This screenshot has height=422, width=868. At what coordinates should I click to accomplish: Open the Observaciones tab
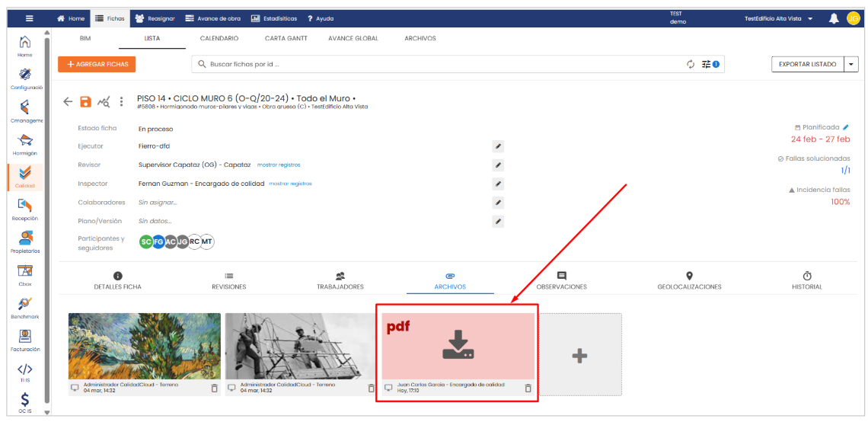561,280
